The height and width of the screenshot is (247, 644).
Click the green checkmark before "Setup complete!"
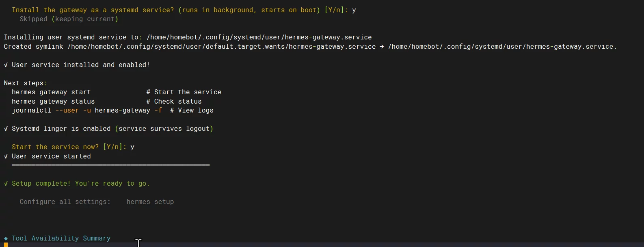(6, 184)
